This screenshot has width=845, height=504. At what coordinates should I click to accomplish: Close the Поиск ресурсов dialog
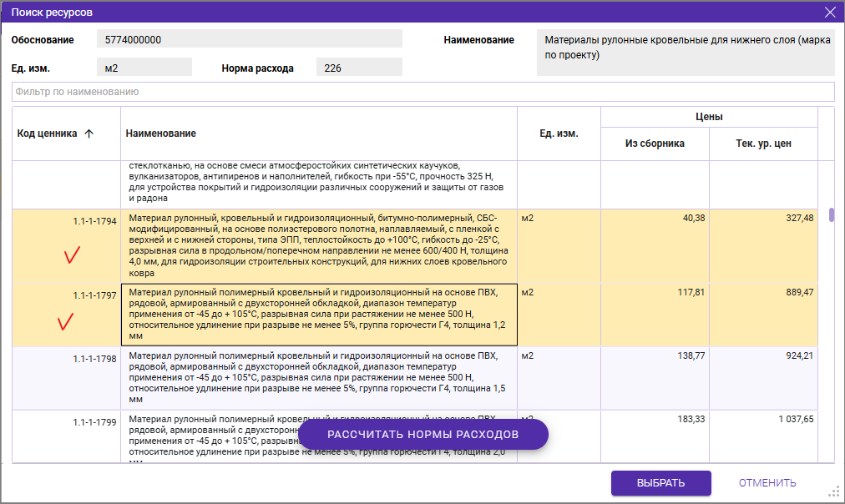[x=829, y=12]
